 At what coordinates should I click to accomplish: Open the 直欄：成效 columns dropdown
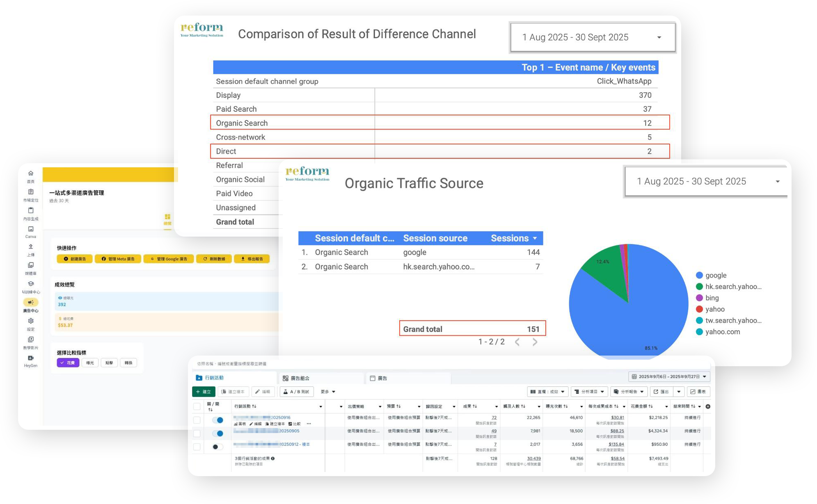547,392
